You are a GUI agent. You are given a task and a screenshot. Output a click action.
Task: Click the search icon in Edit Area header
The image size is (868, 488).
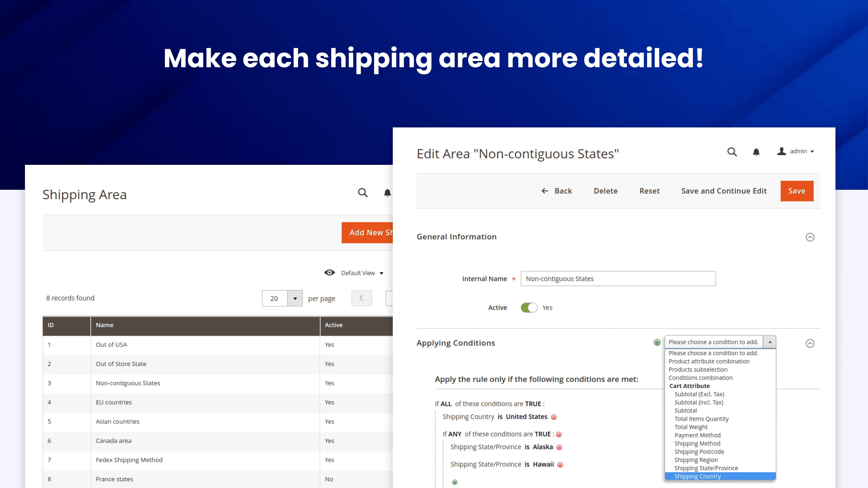pos(732,152)
